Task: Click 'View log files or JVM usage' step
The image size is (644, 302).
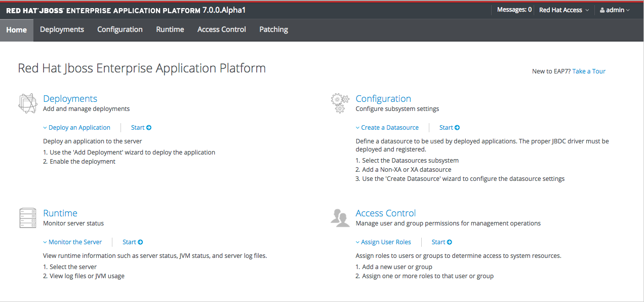Action: (x=87, y=276)
